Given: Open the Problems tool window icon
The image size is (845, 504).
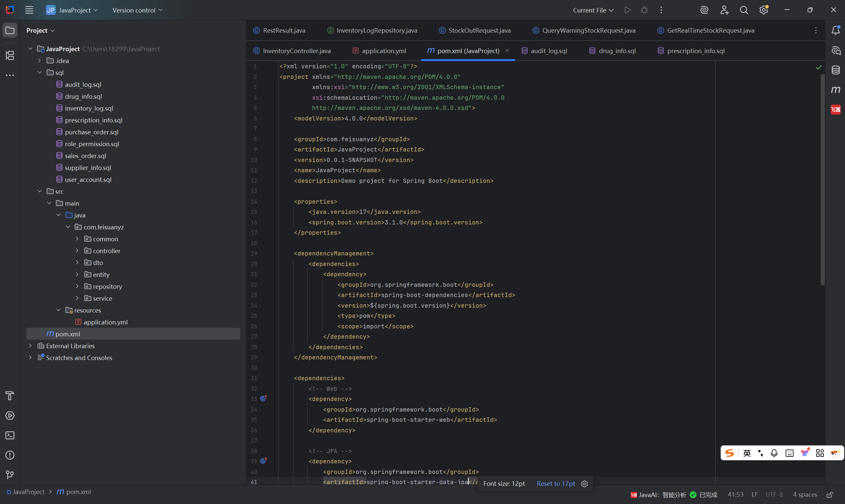Looking at the screenshot, I should pos(10,455).
